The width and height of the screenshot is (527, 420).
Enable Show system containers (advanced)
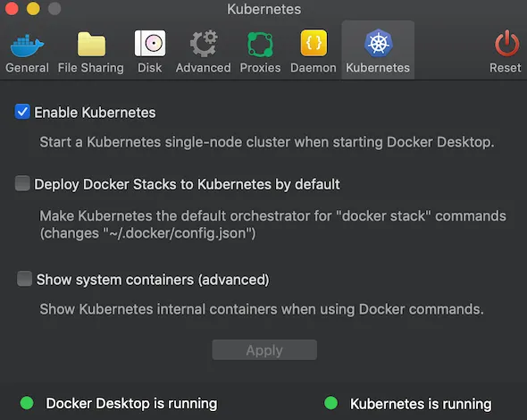(24, 279)
